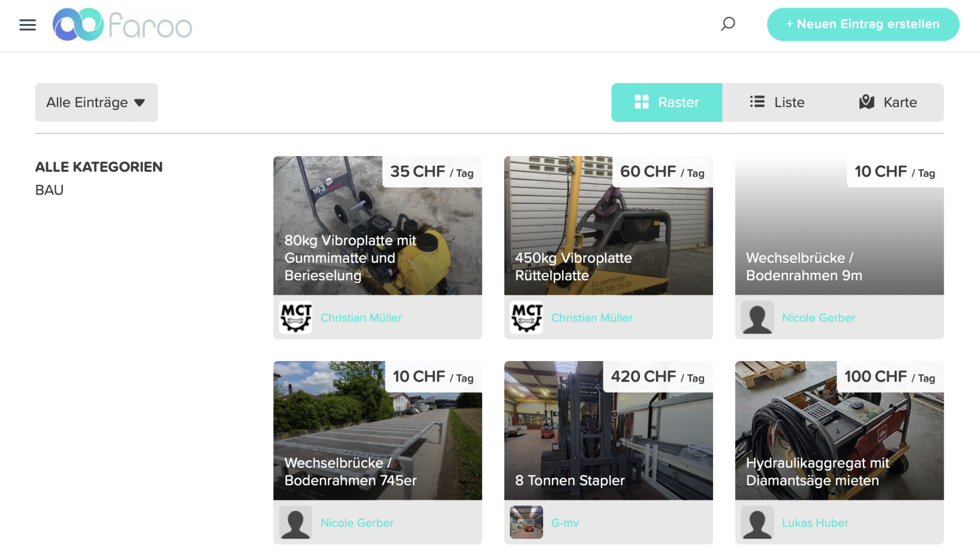This screenshot has height=555, width=980.
Task: Open the G-mv profile link
Action: click(565, 523)
